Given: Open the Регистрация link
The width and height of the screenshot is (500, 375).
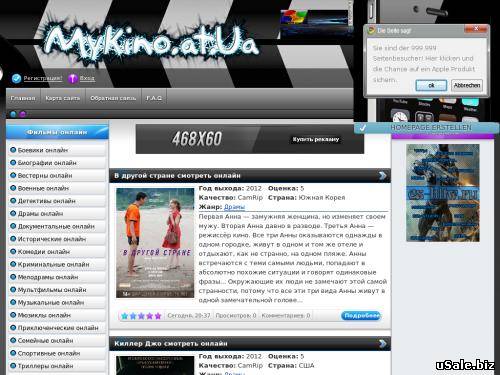Looking at the screenshot, I should coord(43,78).
